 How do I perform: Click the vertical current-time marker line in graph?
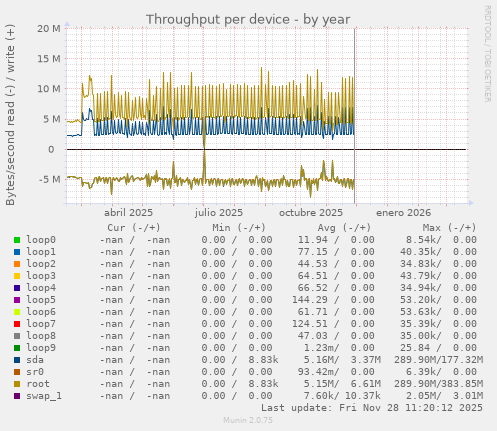[355, 116]
